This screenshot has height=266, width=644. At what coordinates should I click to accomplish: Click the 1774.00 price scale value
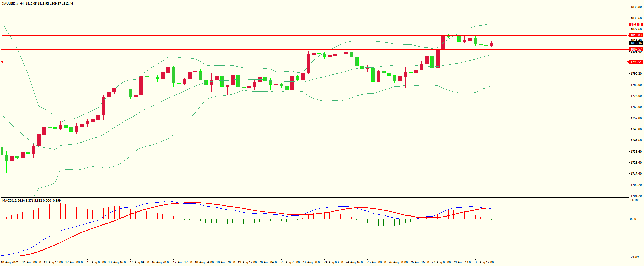click(x=636, y=96)
